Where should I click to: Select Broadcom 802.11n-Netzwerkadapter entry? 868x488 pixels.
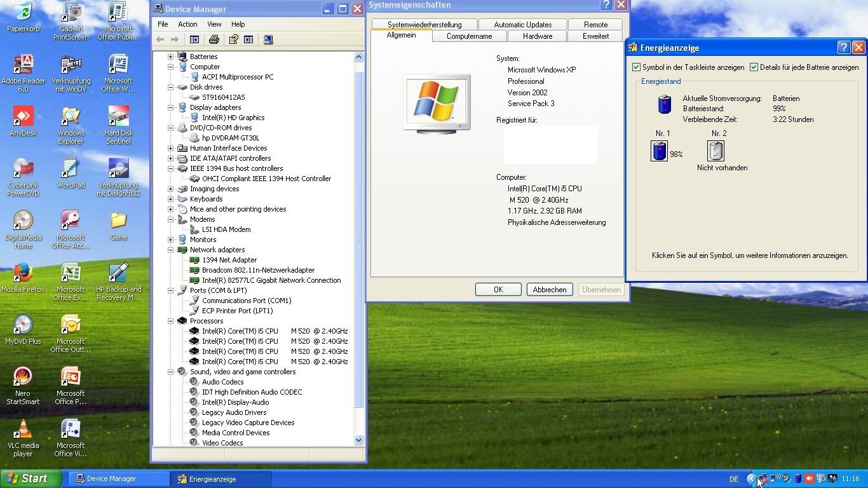[258, 270]
